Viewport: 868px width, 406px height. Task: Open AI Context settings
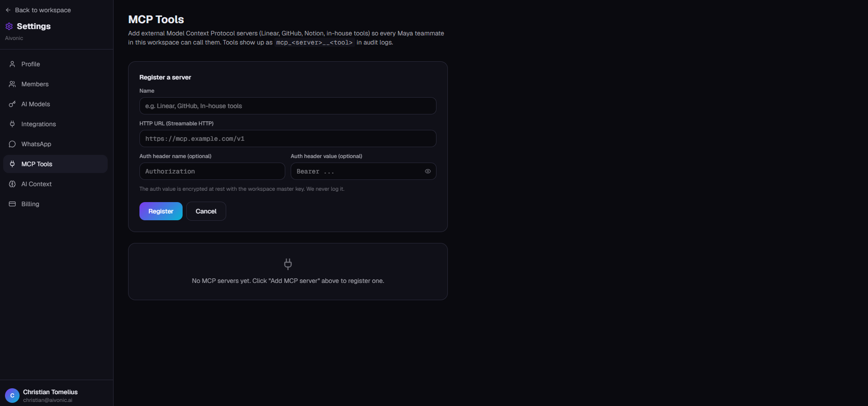tap(55, 184)
